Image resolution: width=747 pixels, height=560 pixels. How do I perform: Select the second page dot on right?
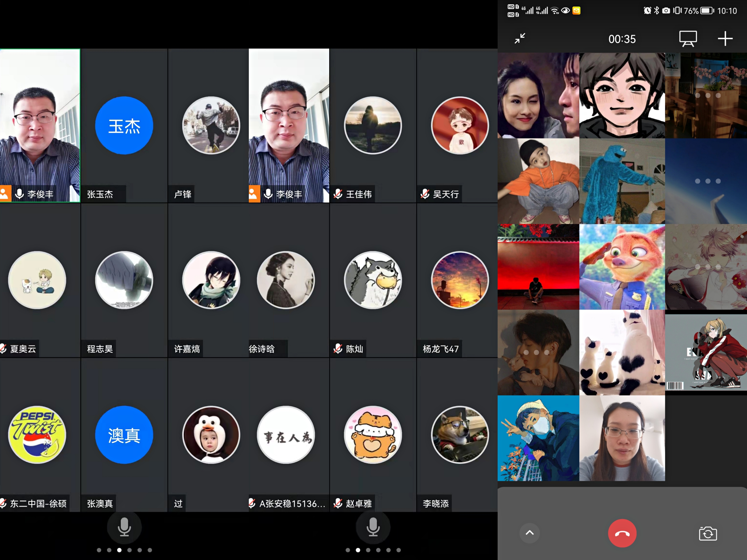(x=358, y=550)
